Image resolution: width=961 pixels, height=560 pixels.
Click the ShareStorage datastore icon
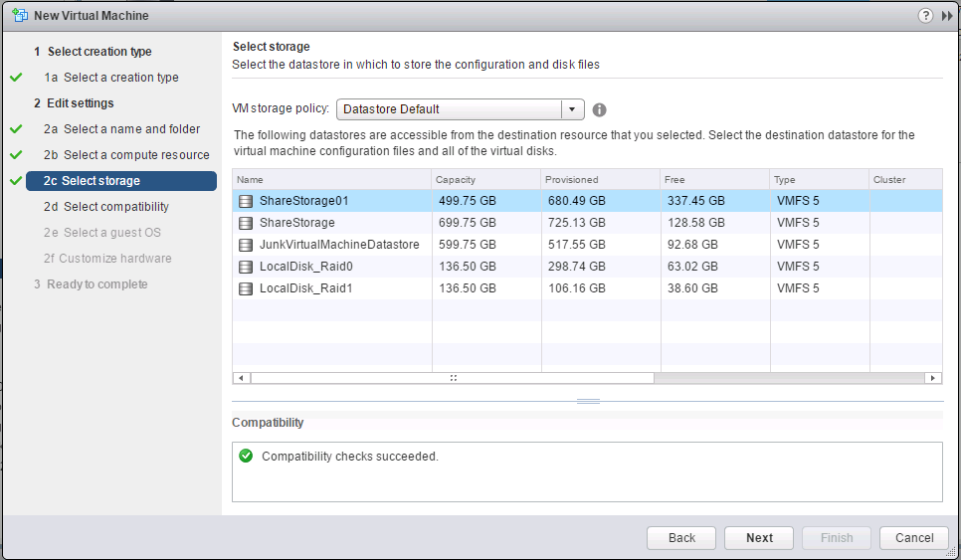coord(246,223)
